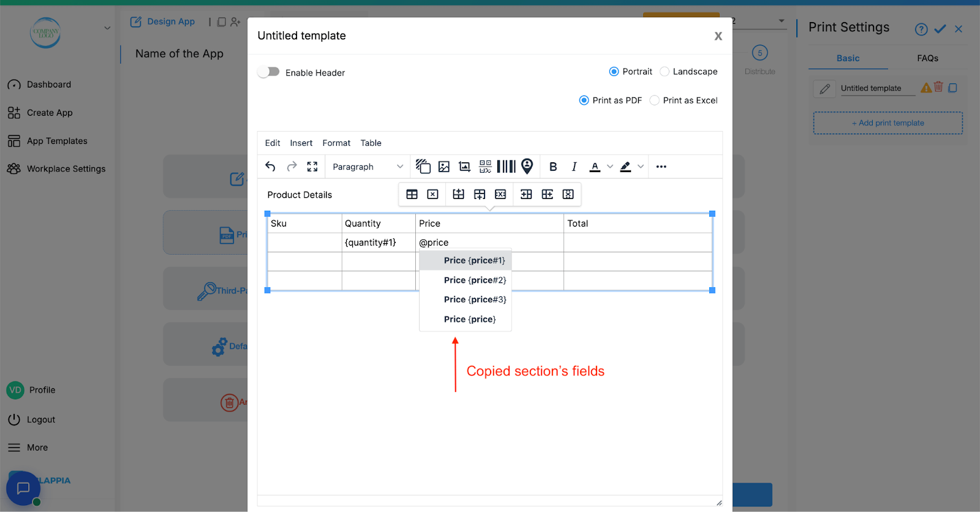Apply text color
This screenshot has width=980, height=512.
(x=595, y=167)
